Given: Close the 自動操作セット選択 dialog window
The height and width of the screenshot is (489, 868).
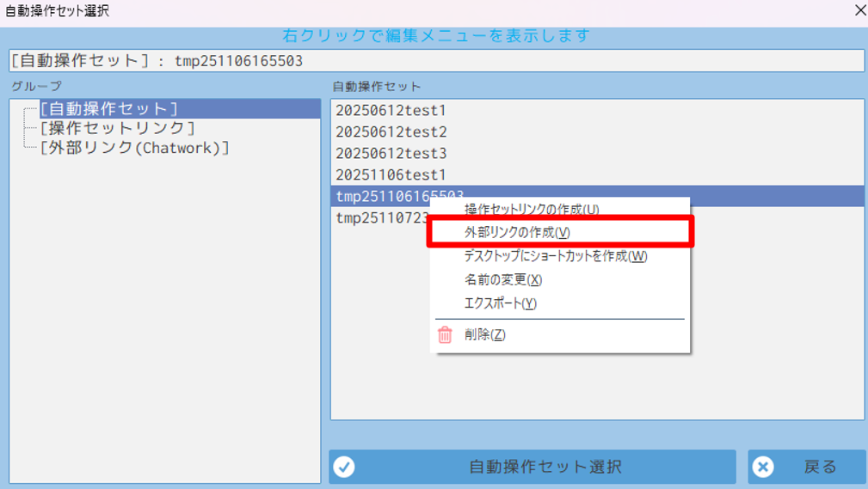Looking at the screenshot, I should [x=859, y=11].
